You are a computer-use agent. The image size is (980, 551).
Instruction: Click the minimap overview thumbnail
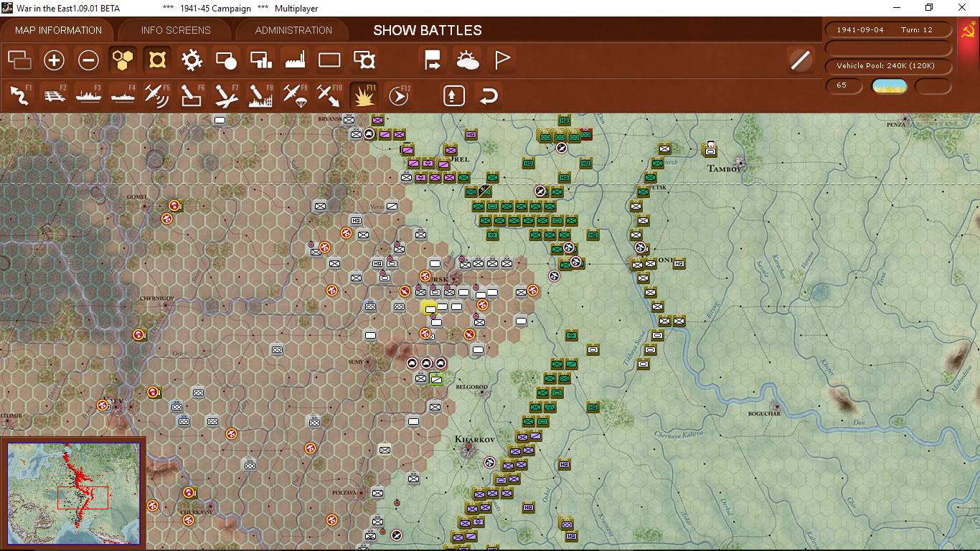(x=73, y=493)
